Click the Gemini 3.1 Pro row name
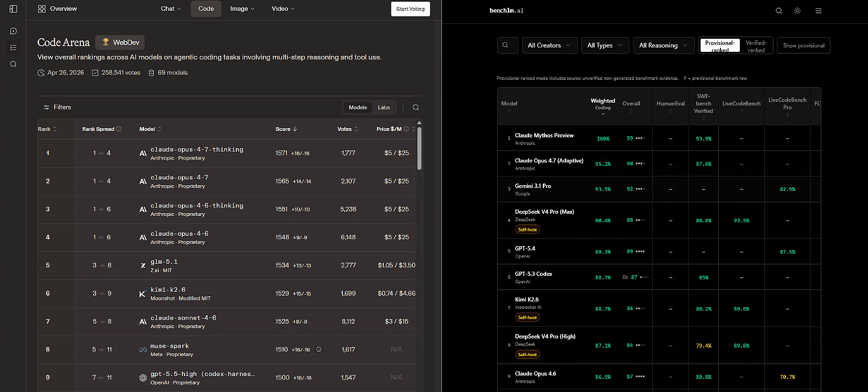 tap(533, 186)
